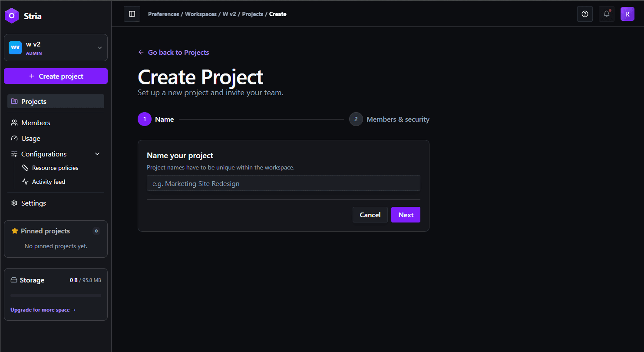Select step 2 Members & security

389,119
